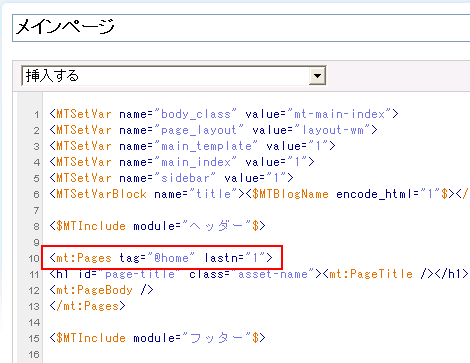470x363 pixels.
Task: Click the メインページ template name field
Action: click(241, 28)
